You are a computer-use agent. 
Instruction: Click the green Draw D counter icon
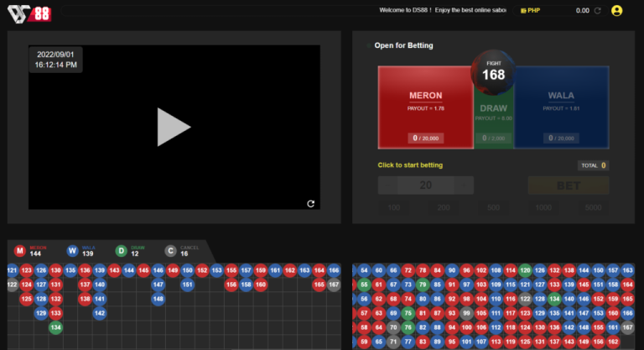coord(122,250)
